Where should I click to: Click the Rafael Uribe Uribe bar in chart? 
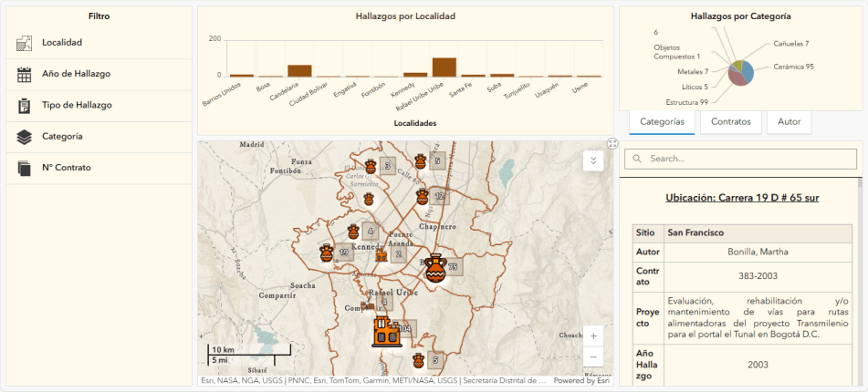point(444,67)
